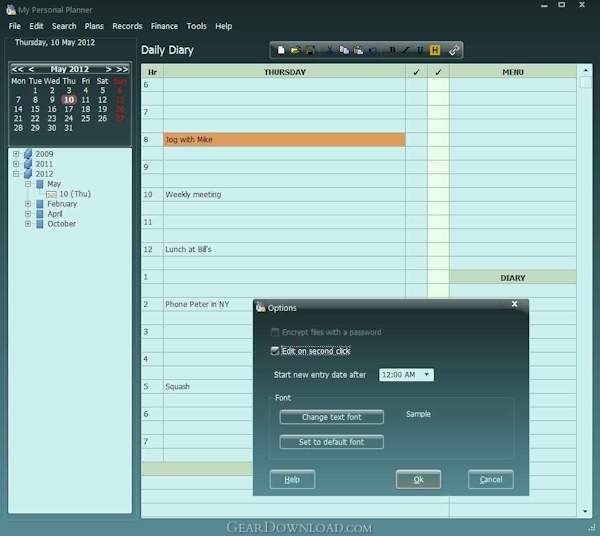Select the Jog with Mike diary entry

(284, 140)
